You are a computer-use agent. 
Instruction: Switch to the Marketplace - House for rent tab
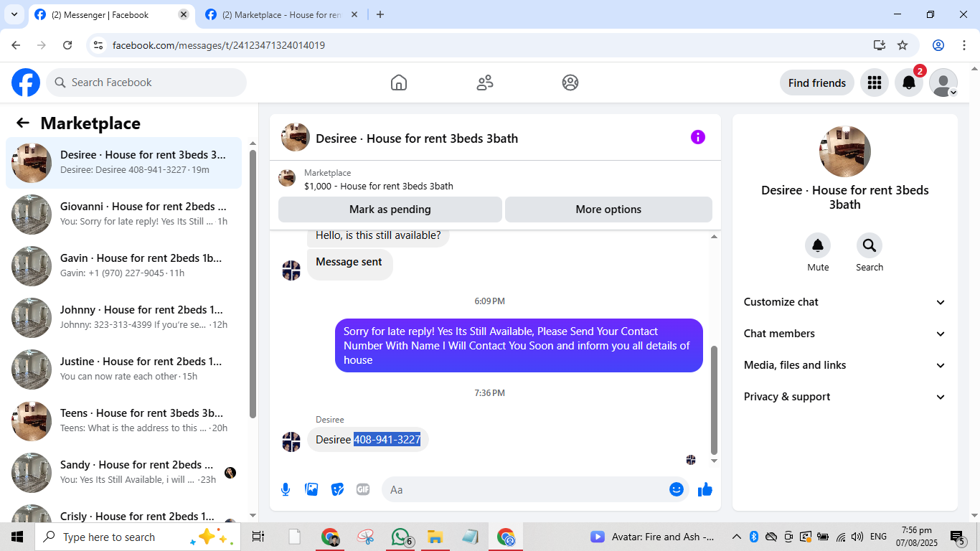[283, 14]
